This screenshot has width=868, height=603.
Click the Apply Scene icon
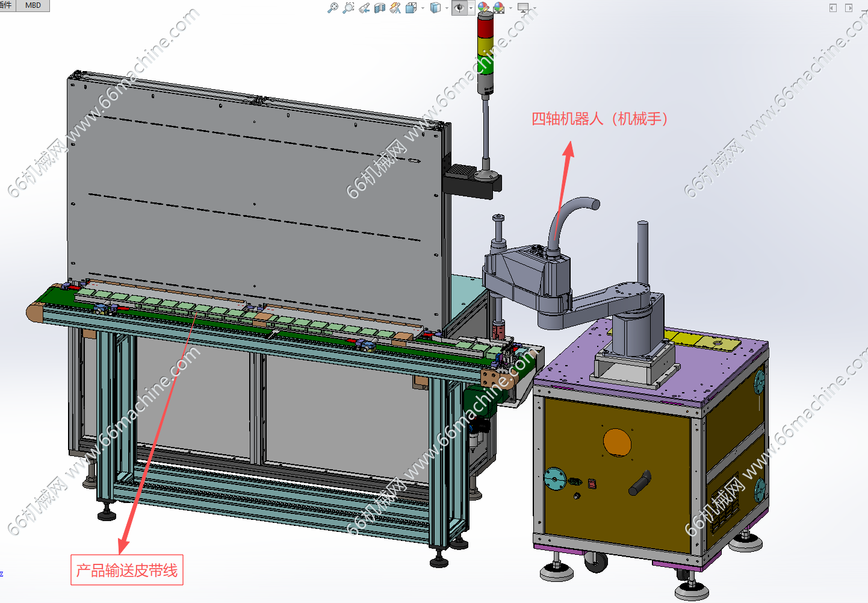(x=498, y=8)
